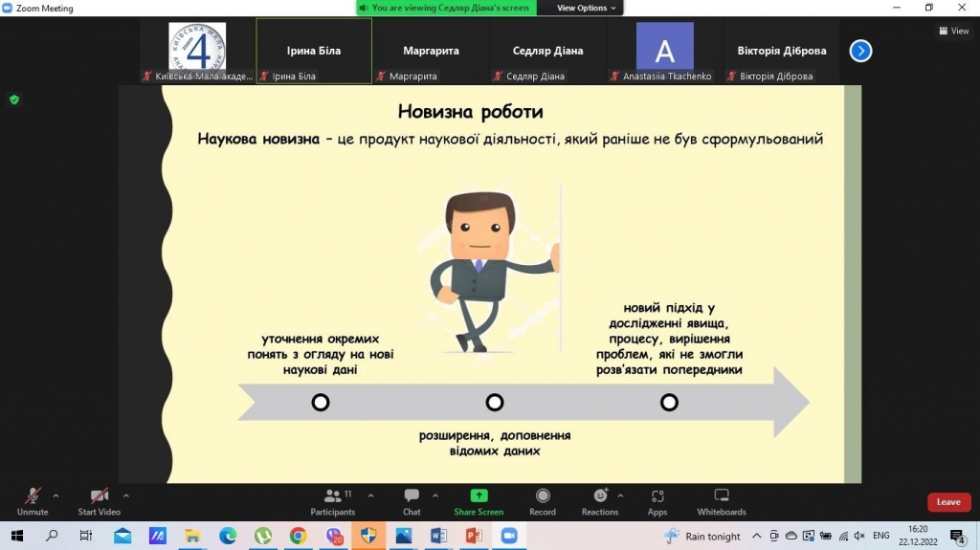Open Viber from the taskbar
This screenshot has height=550, width=980.
point(334,536)
